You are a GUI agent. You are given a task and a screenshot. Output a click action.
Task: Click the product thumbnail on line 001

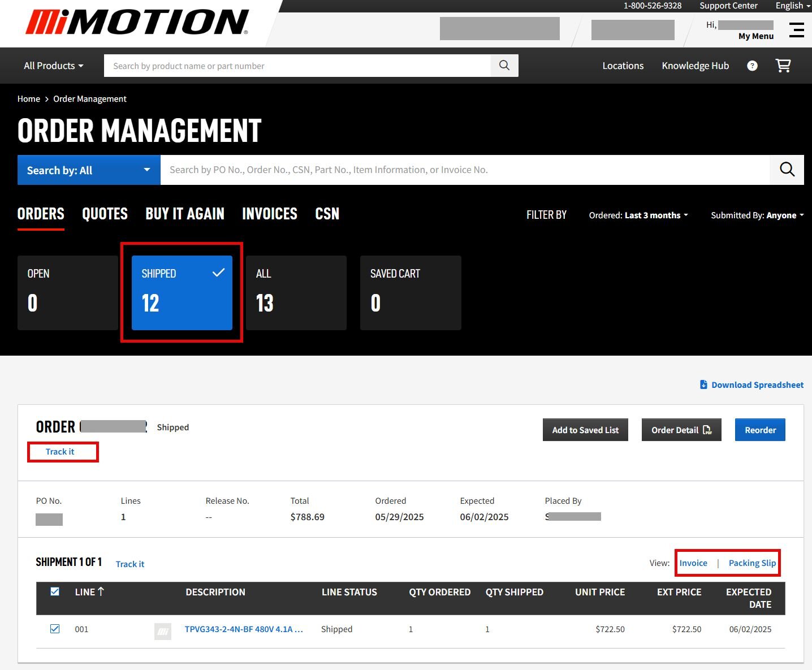click(163, 631)
